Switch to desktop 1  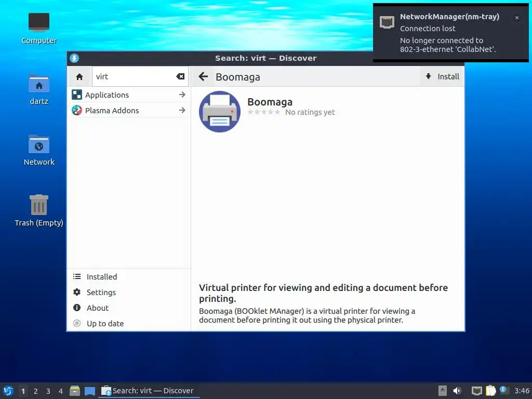pyautogui.click(x=23, y=391)
